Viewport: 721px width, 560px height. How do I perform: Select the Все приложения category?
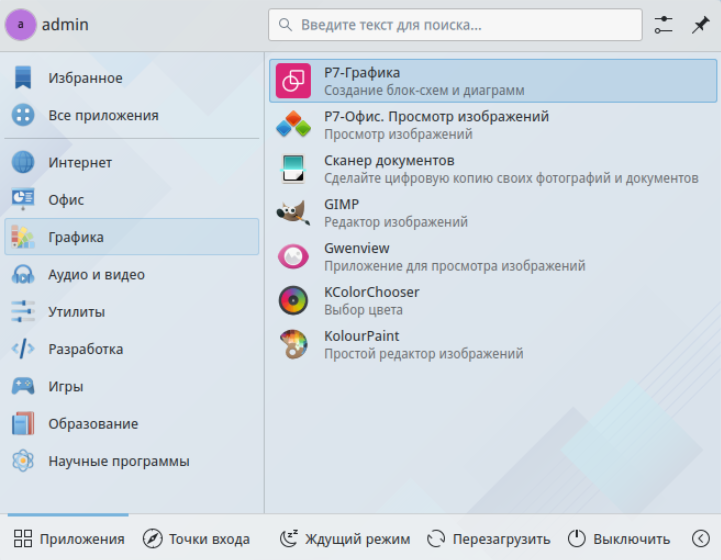132,115
